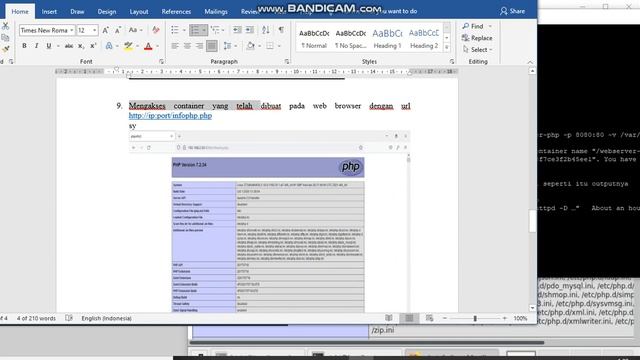Image resolution: width=640 pixels, height=360 pixels.
Task: Open bullet library dropdown arrow
Action: (184, 30)
